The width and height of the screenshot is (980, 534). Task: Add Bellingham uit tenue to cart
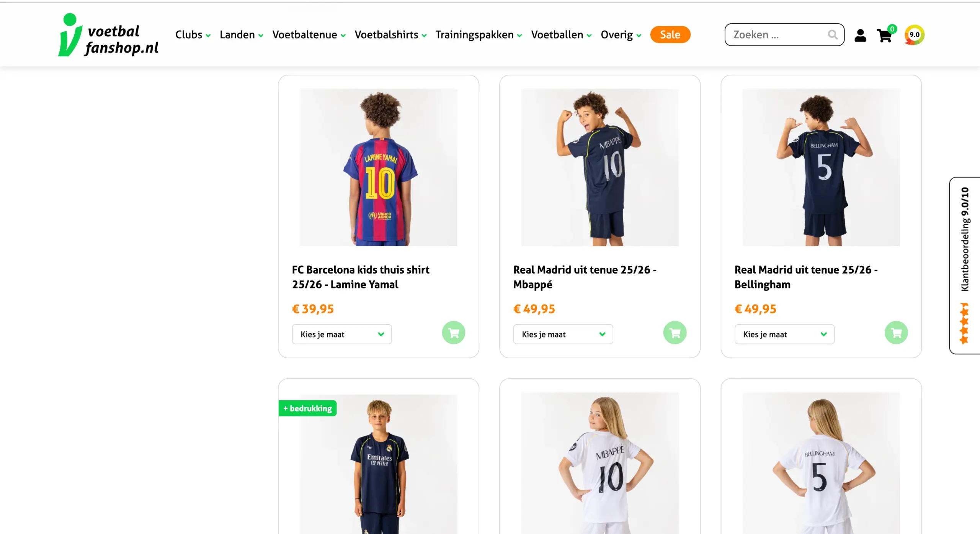point(896,333)
